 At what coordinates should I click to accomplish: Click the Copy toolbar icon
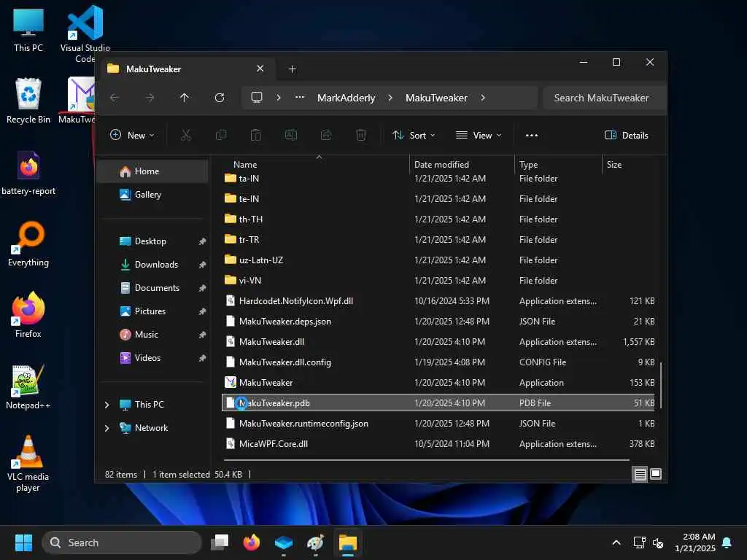[221, 135]
